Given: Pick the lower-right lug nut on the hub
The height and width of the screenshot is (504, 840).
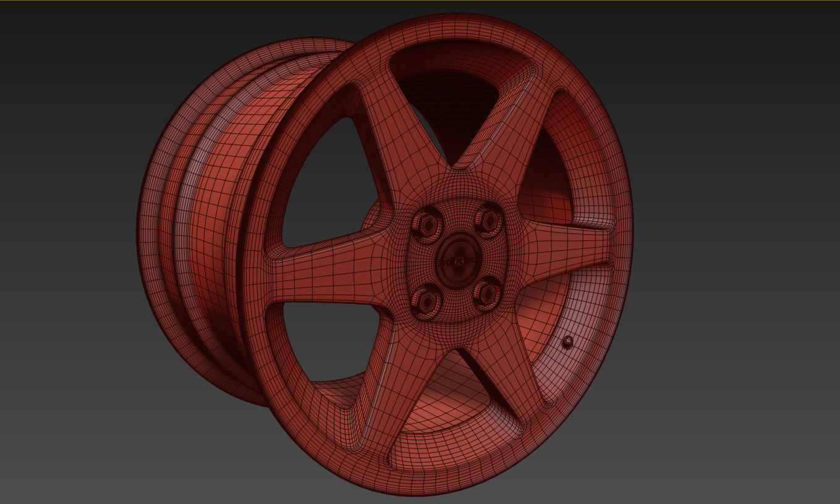Looking at the screenshot, I should pyautogui.click(x=488, y=293).
